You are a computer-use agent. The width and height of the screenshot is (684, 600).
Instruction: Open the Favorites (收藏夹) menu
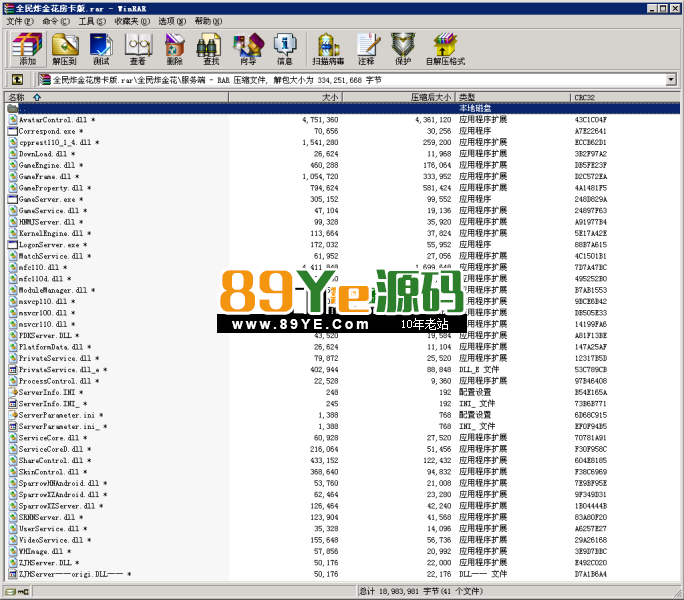coord(132,21)
